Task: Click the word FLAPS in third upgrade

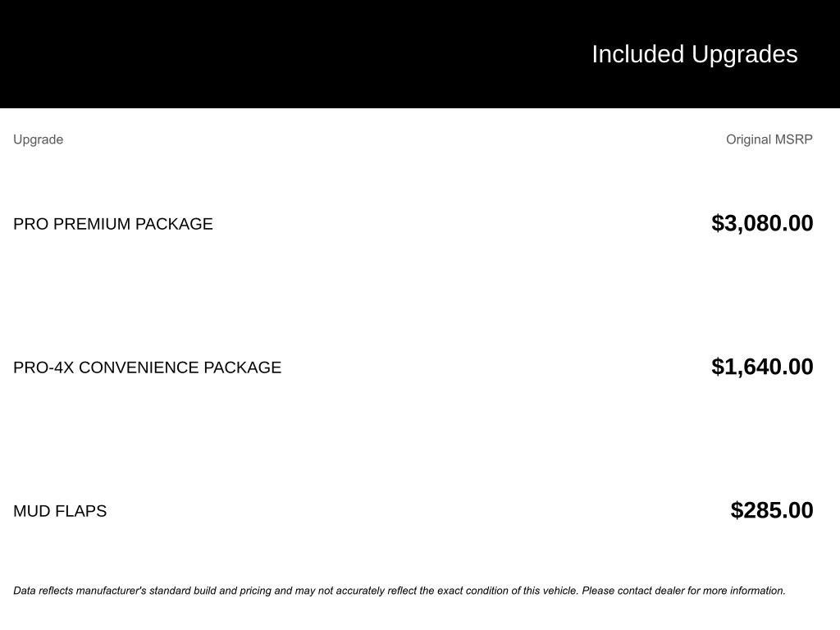Action: pos(80,511)
